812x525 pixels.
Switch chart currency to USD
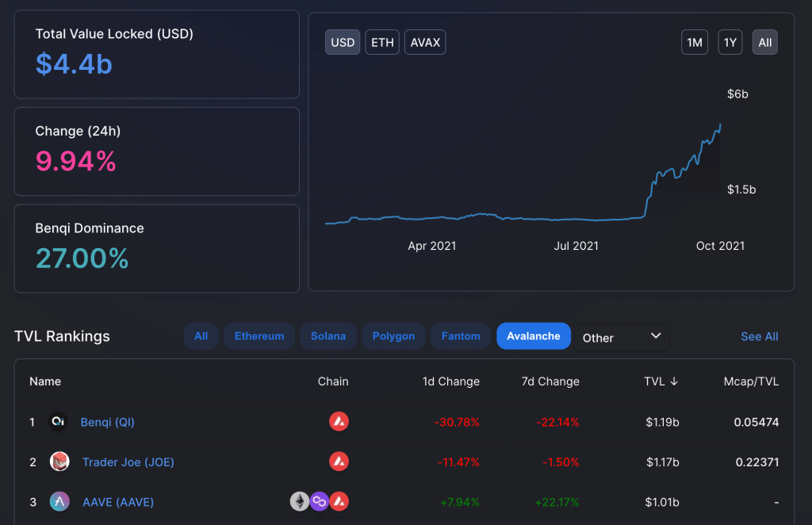coord(343,43)
